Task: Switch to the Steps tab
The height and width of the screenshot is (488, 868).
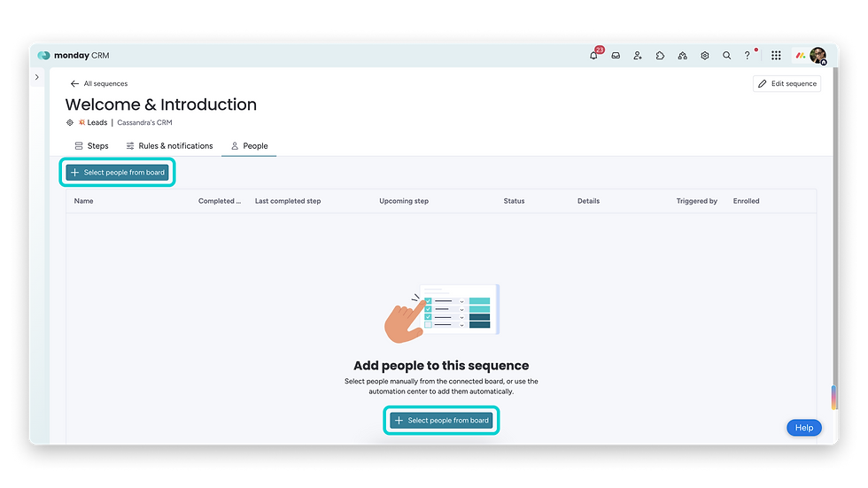Action: pyautogui.click(x=91, y=145)
